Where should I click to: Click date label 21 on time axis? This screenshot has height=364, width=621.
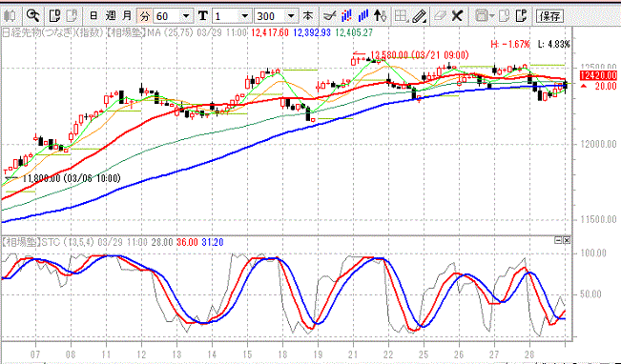click(x=353, y=354)
